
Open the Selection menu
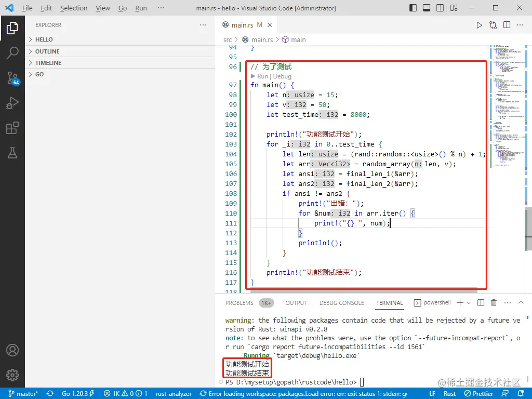point(74,8)
